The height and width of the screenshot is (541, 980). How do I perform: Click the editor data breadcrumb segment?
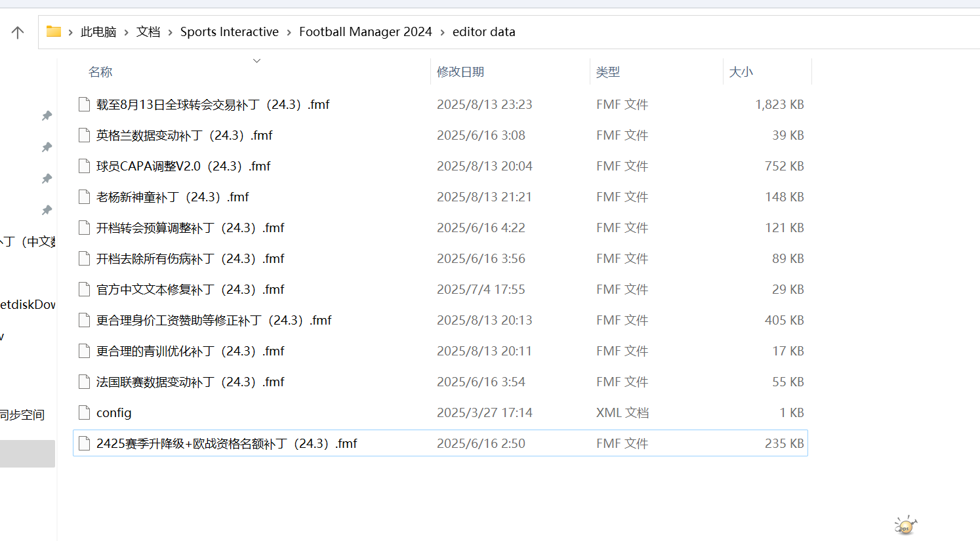(x=484, y=31)
